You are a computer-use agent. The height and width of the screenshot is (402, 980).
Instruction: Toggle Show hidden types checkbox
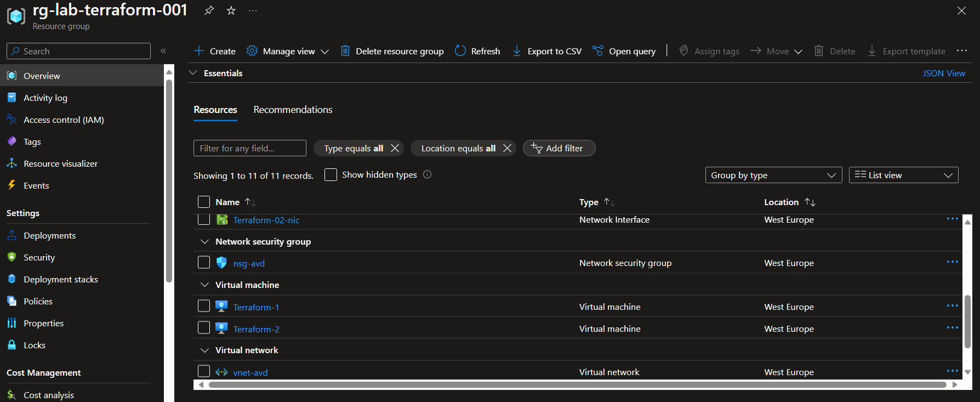click(x=331, y=174)
